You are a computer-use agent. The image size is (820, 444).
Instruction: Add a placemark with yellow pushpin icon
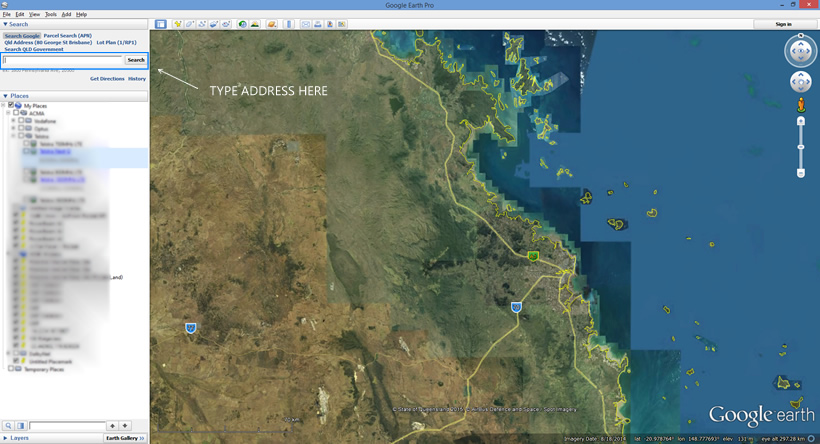[x=178, y=24]
